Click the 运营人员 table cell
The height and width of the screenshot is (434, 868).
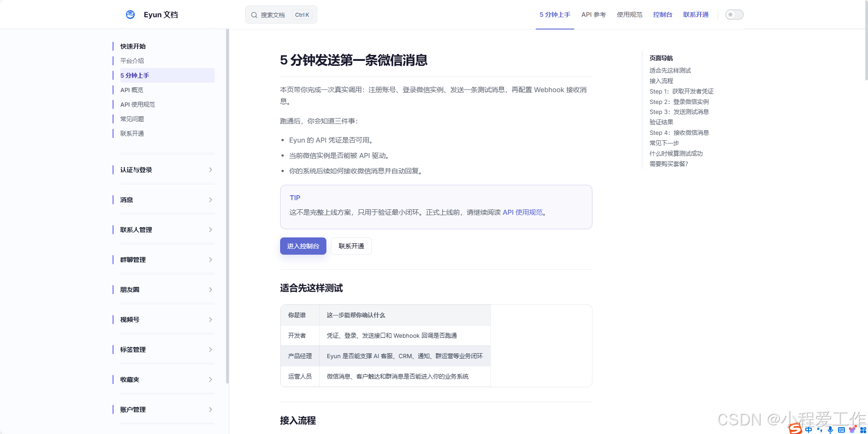click(300, 376)
